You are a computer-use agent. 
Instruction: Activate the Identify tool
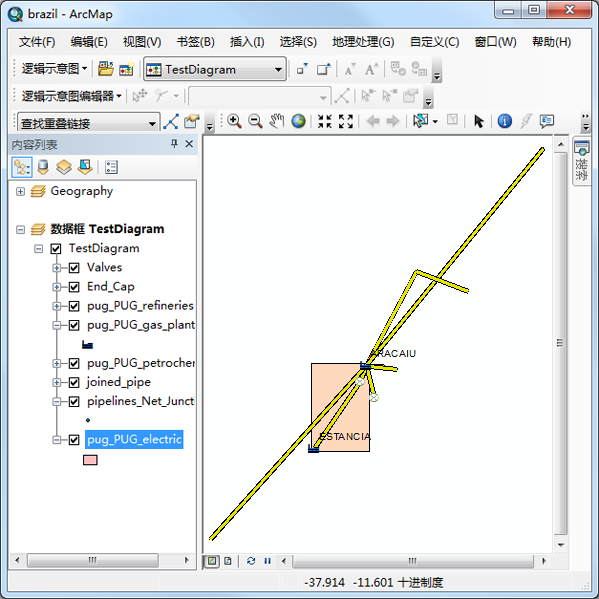click(x=504, y=121)
